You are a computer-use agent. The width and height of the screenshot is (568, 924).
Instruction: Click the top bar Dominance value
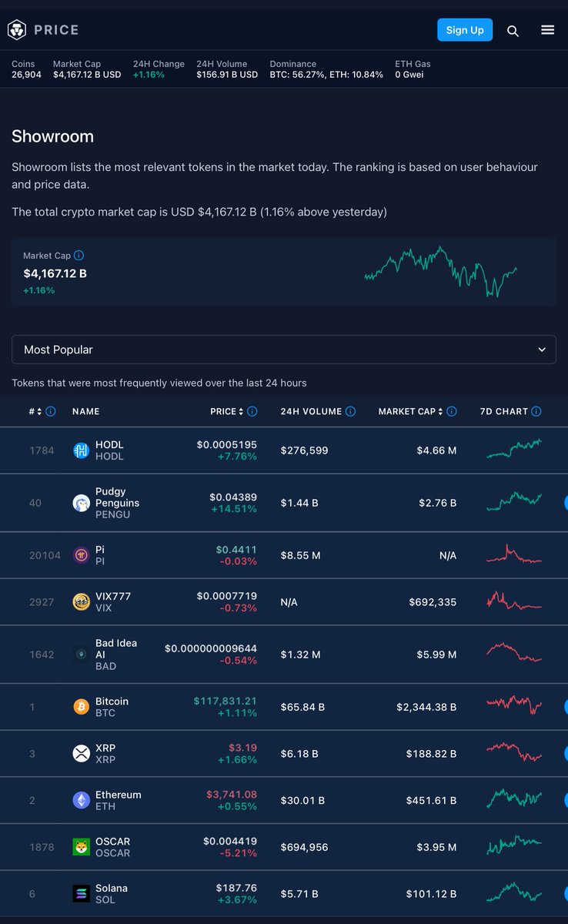click(x=326, y=75)
